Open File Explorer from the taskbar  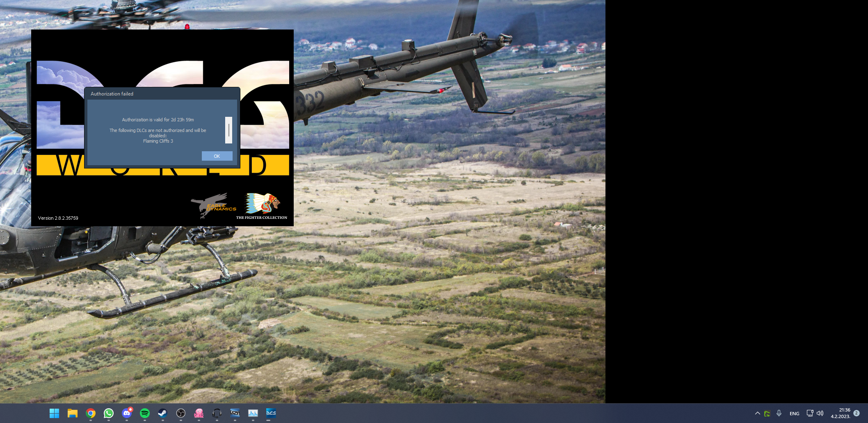[73, 413]
